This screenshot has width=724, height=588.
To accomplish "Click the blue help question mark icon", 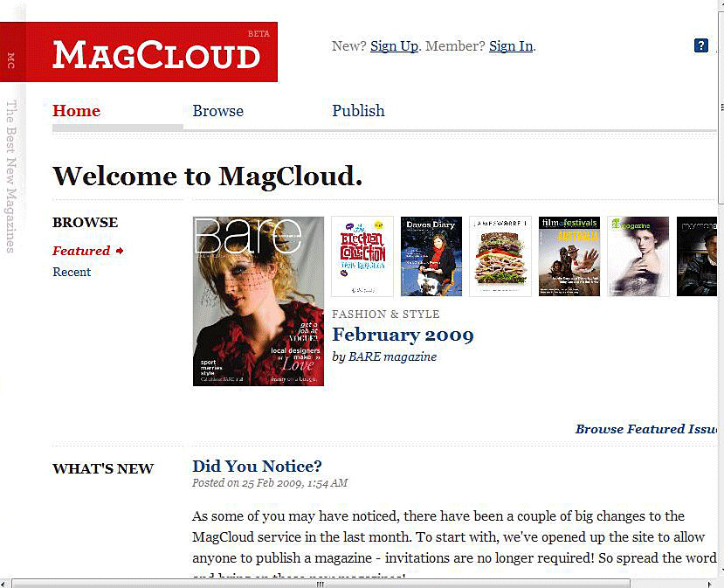I will click(700, 46).
